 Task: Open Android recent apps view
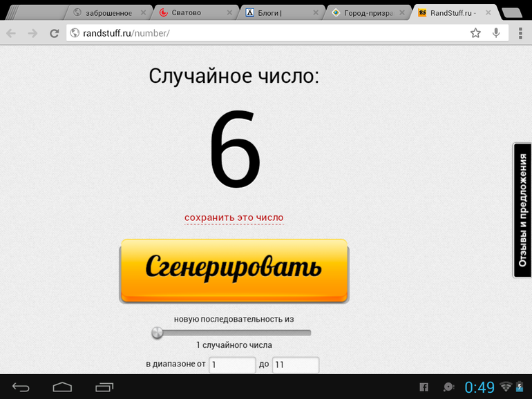pyautogui.click(x=104, y=387)
